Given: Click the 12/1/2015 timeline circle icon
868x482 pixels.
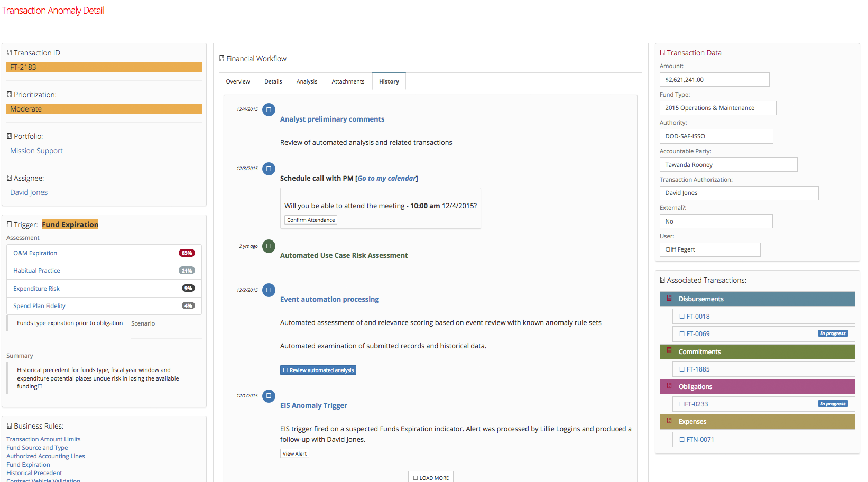Looking at the screenshot, I should coord(269,396).
